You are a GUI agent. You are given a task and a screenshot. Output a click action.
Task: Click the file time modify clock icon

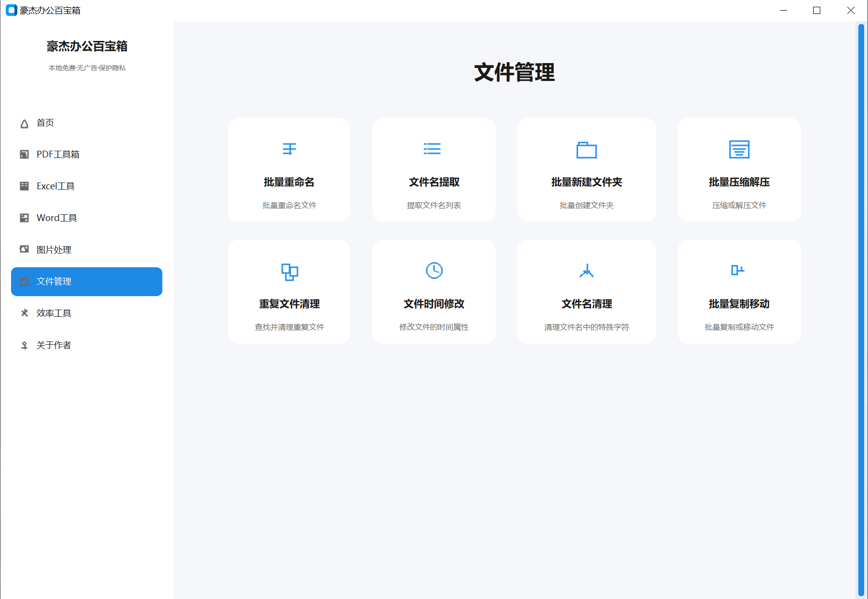pos(434,271)
